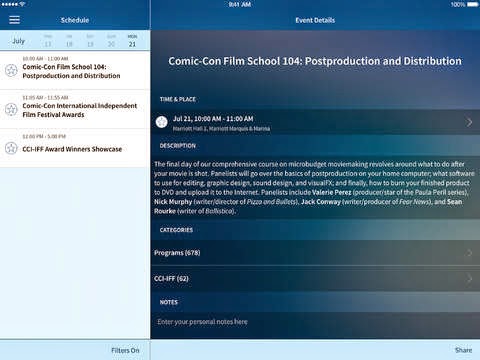Open the Programs (678) category chevron
480x360 pixels.
[x=469, y=253]
